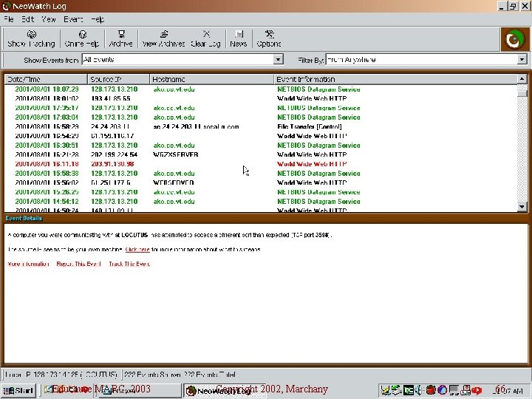Select the event from IP 193.41.85.65
Viewport: 532px width, 399px height.
point(261,99)
